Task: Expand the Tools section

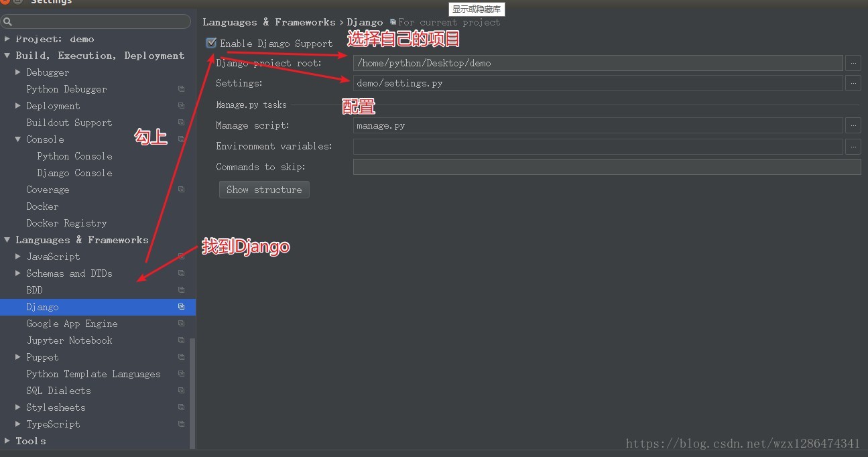Action: 7,441
